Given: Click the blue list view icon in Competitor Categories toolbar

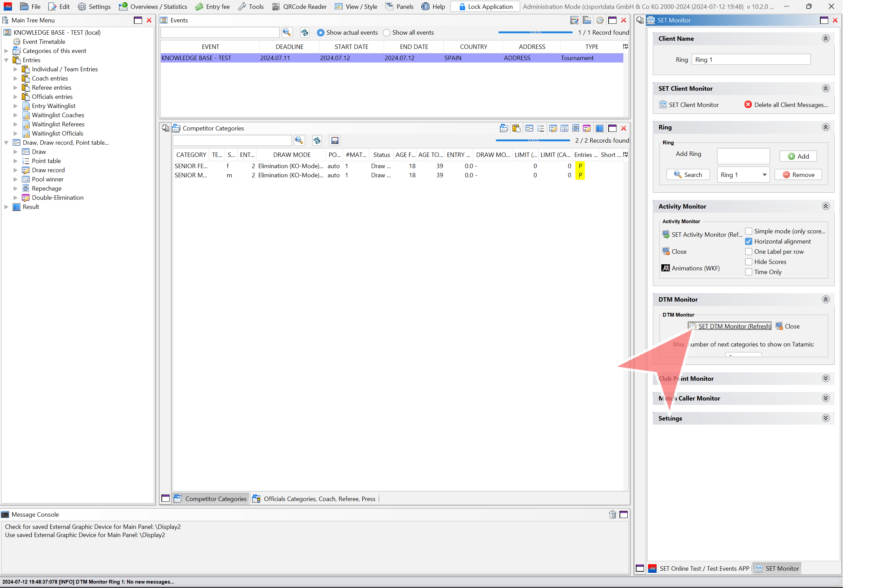Looking at the screenshot, I should tap(599, 128).
